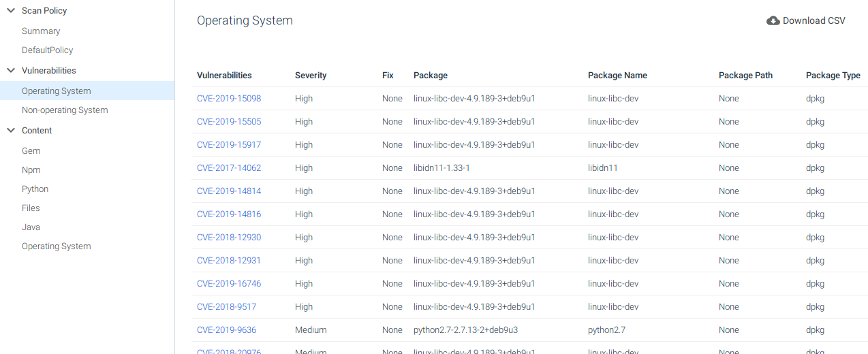Click the Download CSV cloud icon
868x354 pixels.
(x=773, y=20)
